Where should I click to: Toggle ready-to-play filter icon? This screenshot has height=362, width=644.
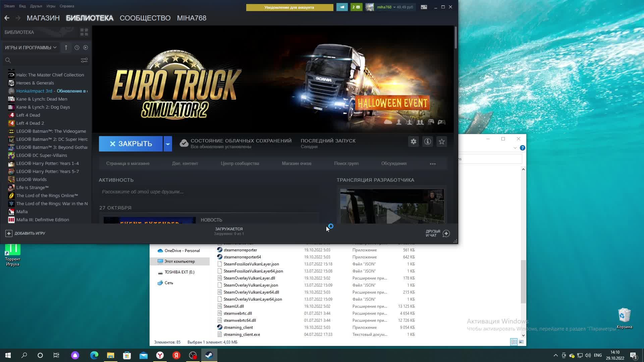(86, 48)
